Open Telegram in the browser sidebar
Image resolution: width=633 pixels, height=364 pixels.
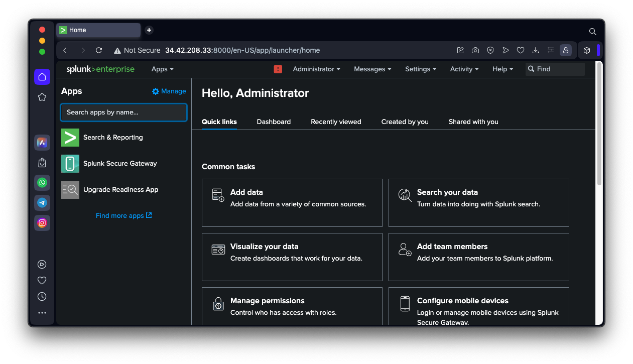[x=42, y=203]
